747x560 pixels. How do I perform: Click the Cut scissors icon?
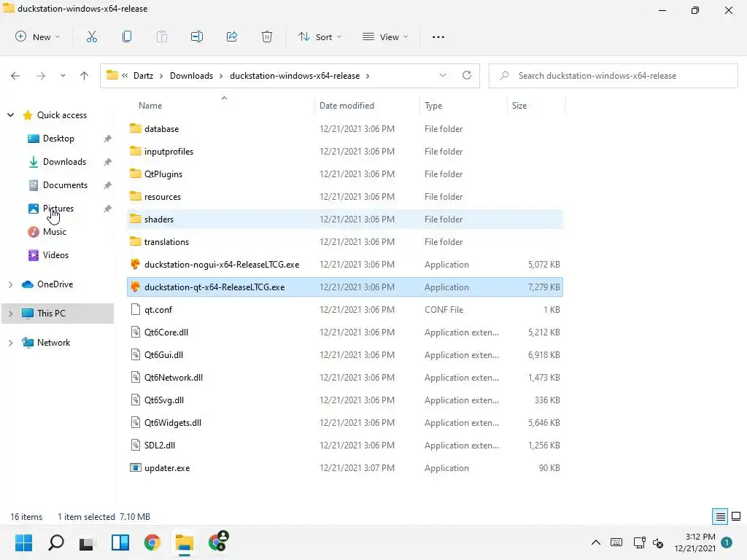(92, 36)
